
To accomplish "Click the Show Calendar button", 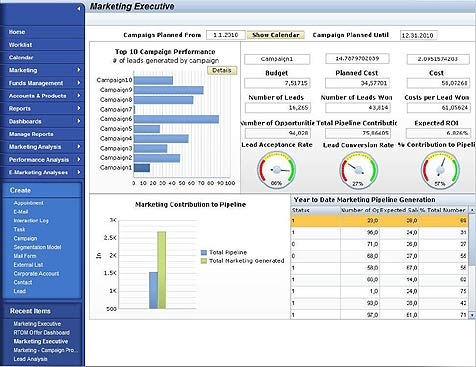I will (276, 35).
